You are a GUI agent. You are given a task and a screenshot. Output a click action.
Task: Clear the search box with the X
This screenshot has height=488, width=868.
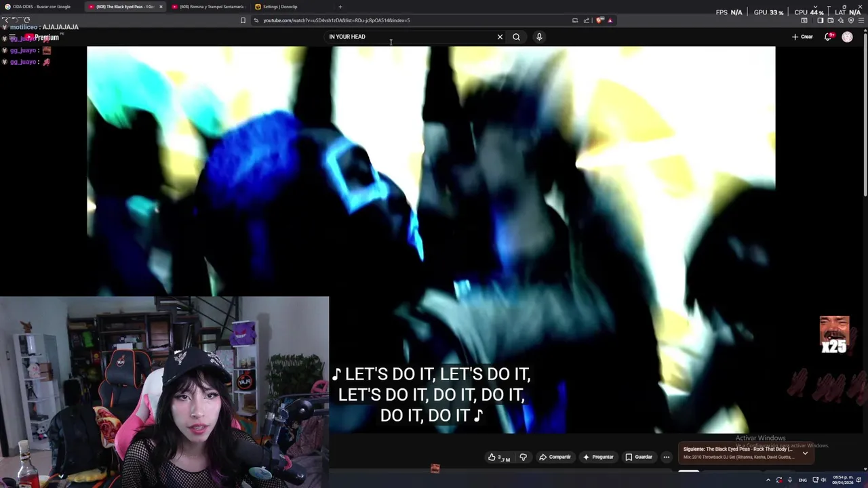pyautogui.click(x=500, y=37)
